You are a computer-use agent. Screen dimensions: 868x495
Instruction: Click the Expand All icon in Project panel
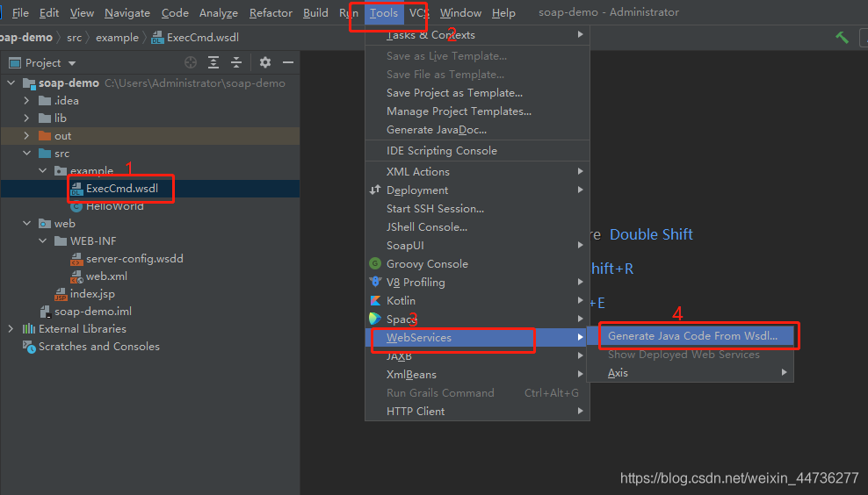213,62
